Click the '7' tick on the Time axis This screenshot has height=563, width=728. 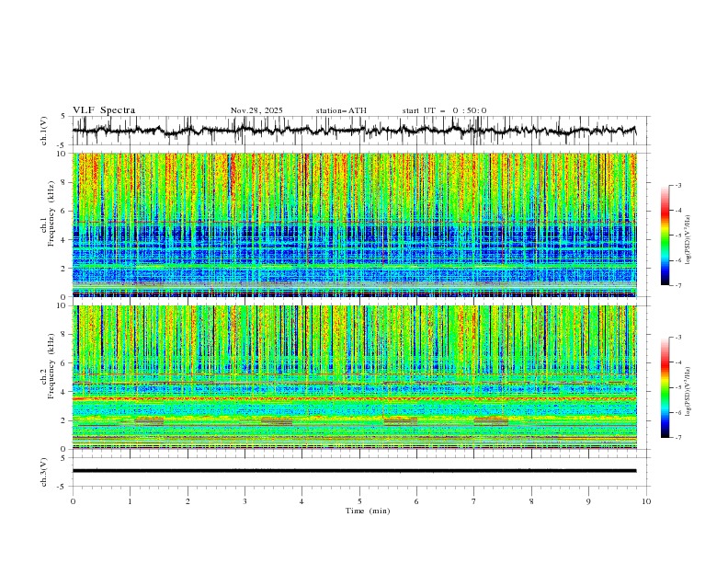pyautogui.click(x=474, y=501)
